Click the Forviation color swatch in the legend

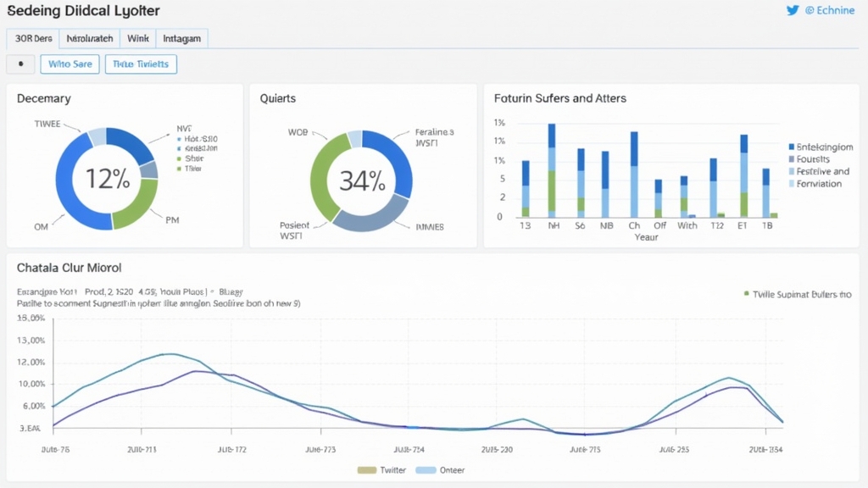[x=793, y=184]
